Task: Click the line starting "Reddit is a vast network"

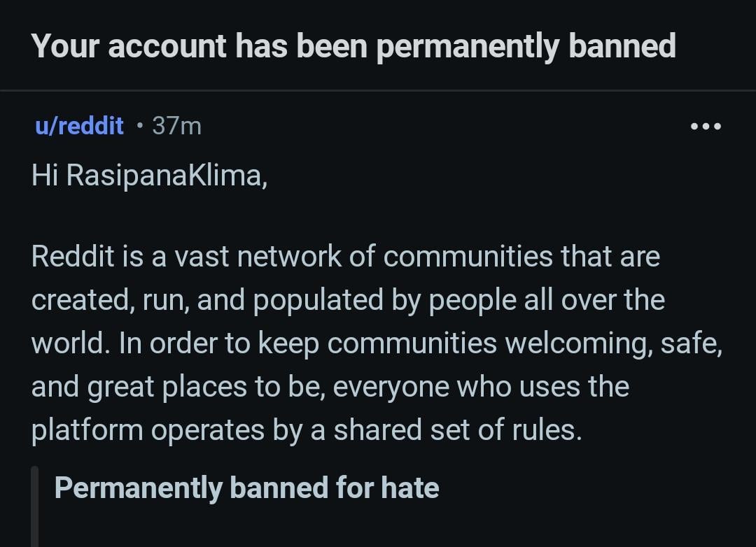Action: [345, 257]
